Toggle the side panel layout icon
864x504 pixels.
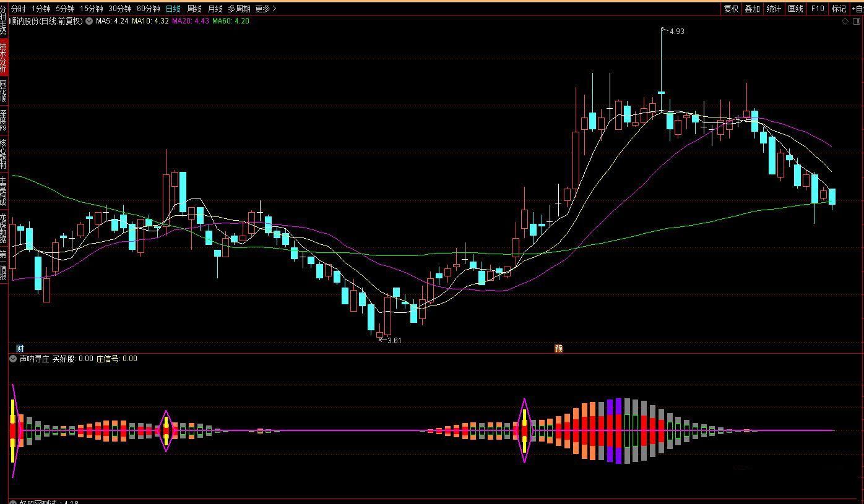tap(857, 21)
